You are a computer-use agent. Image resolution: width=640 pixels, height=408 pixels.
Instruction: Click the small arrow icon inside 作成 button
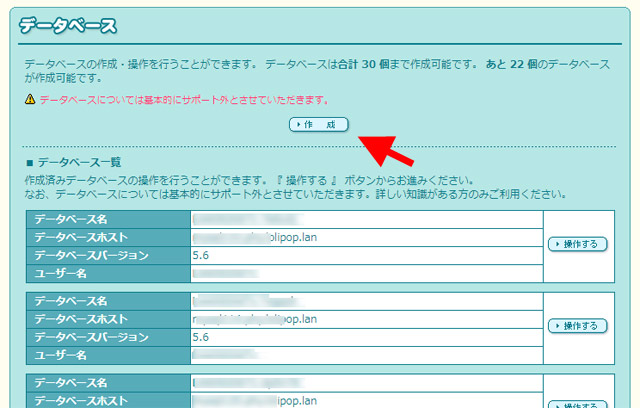click(x=297, y=125)
